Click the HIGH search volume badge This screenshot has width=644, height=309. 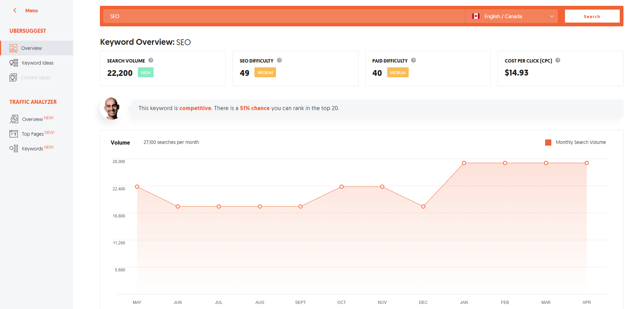146,72
